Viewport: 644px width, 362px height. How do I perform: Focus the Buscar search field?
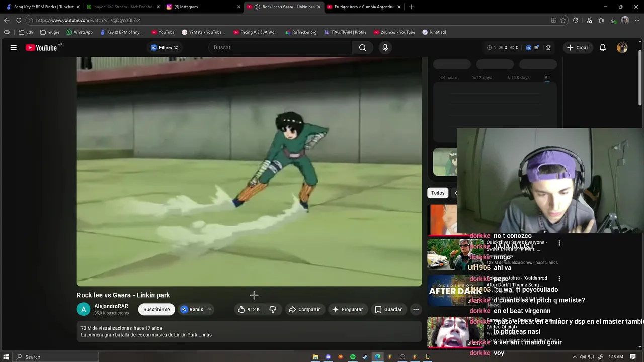tap(280, 48)
